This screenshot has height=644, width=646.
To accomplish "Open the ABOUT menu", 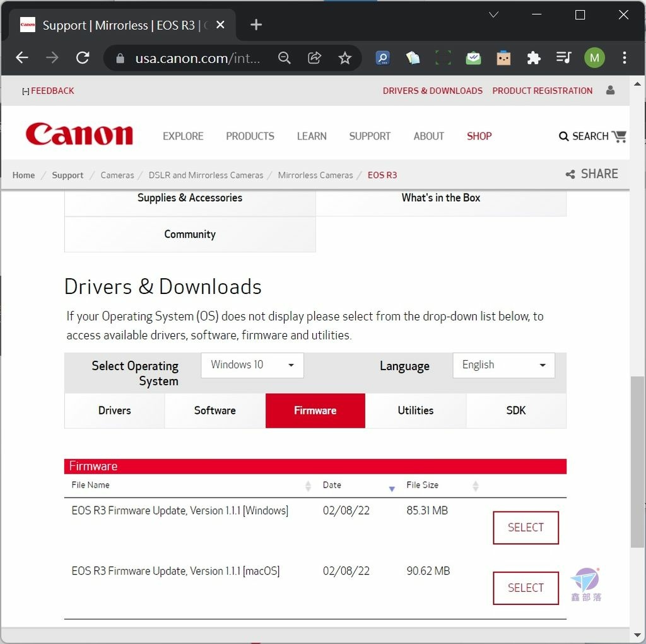I will [x=428, y=136].
